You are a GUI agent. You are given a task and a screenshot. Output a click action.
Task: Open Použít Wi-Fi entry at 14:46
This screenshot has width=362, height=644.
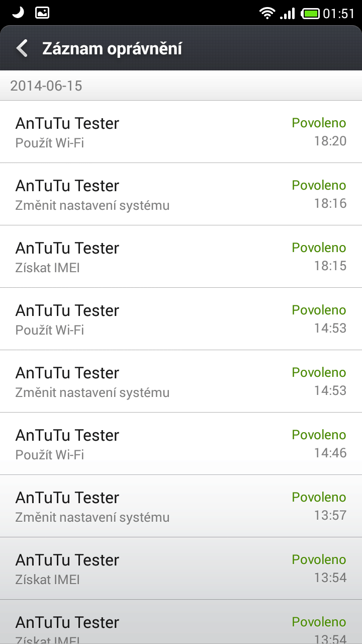181,444
